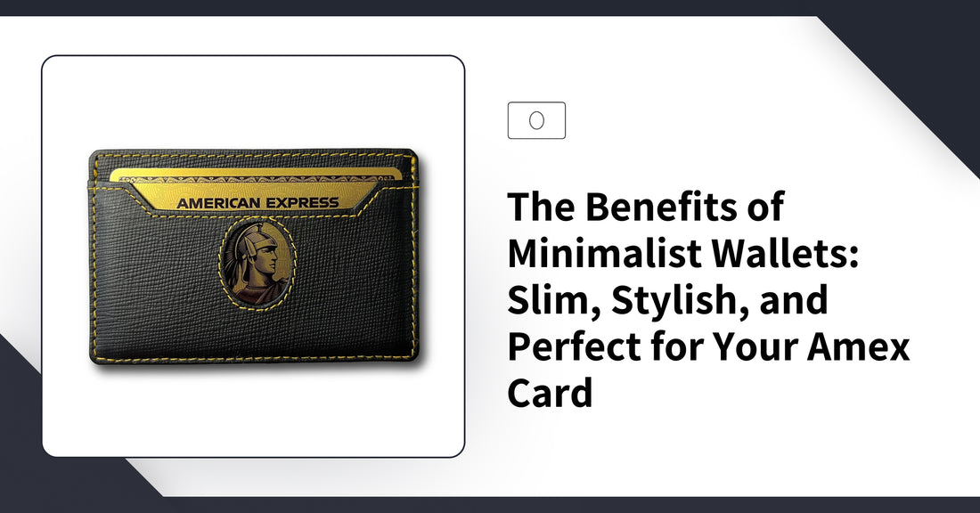
Task: Click the word 'Card' ending the title
Action: tap(550, 393)
